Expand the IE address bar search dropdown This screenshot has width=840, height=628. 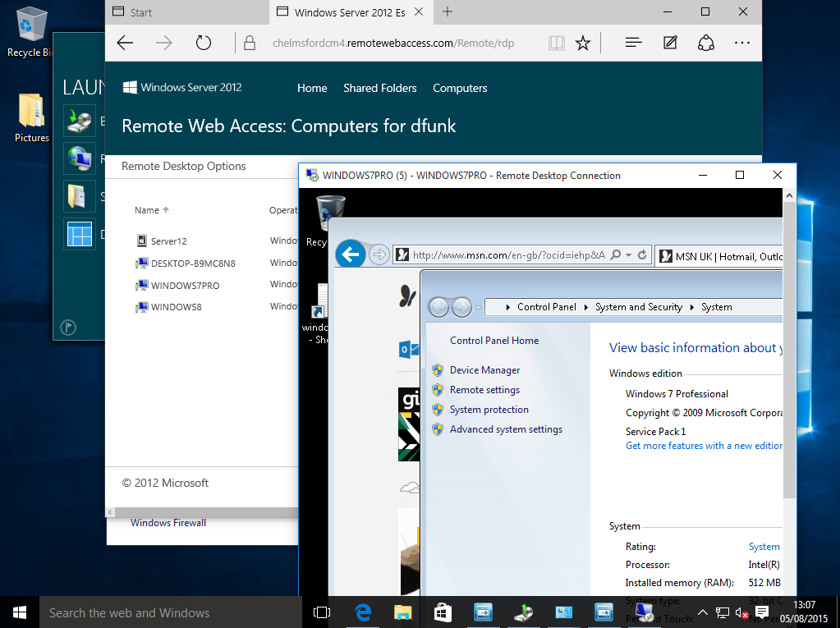(x=628, y=255)
